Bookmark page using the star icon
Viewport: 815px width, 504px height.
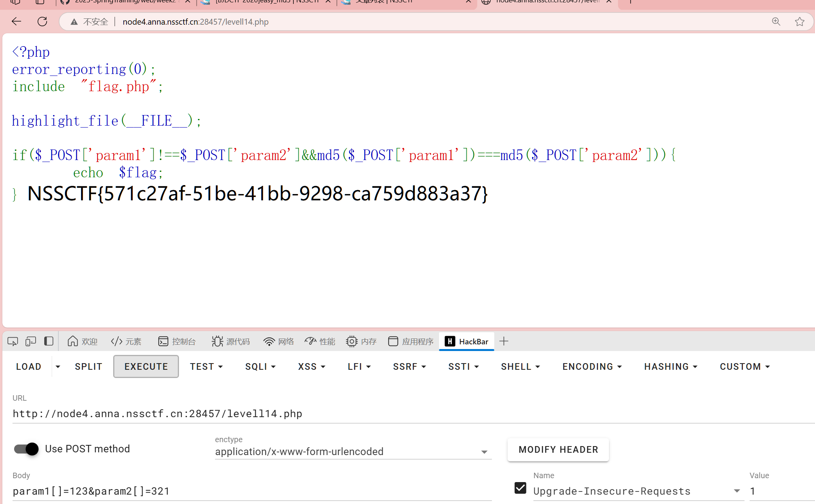coord(799,22)
